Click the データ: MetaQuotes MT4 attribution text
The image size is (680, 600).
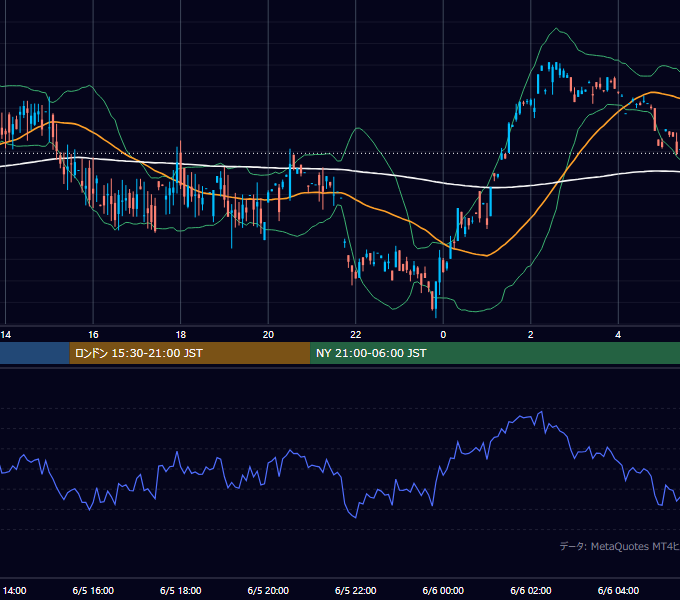pyautogui.click(x=620, y=546)
